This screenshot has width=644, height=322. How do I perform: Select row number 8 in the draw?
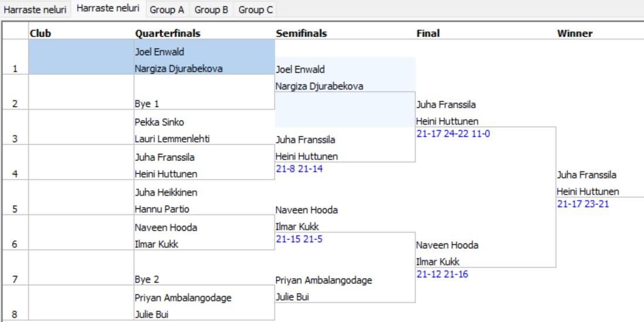pyautogui.click(x=14, y=314)
